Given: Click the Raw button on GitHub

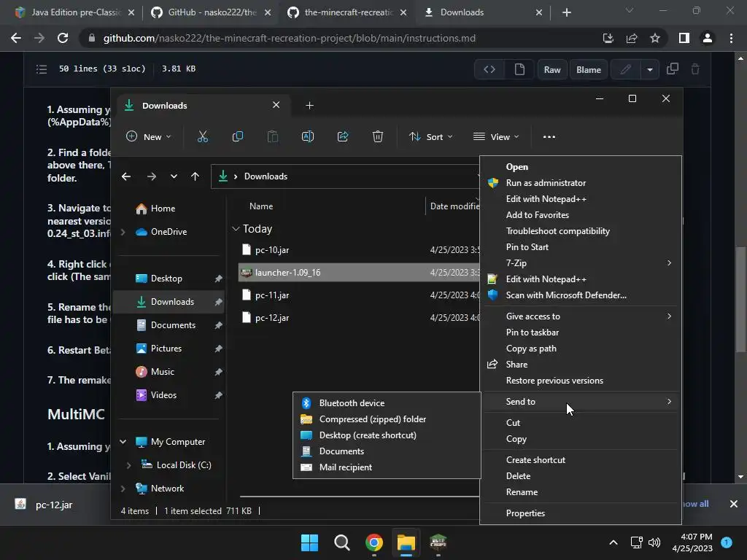Looking at the screenshot, I should pyautogui.click(x=552, y=69).
